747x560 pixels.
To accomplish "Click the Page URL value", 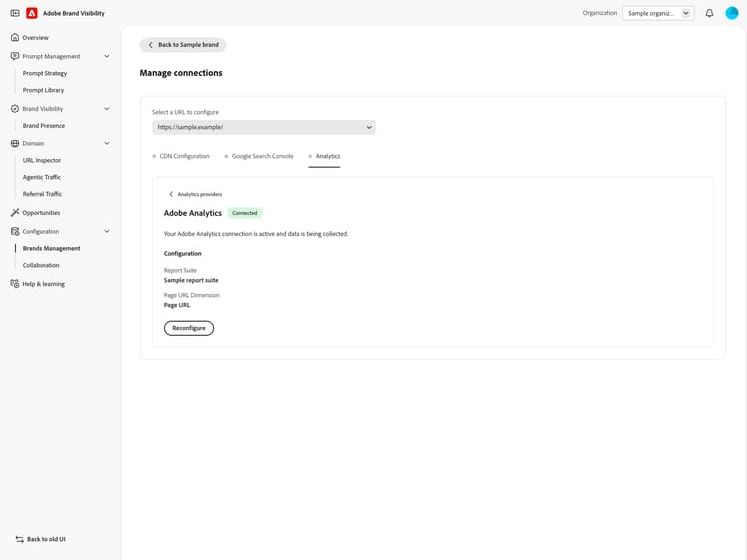I will coord(177,305).
